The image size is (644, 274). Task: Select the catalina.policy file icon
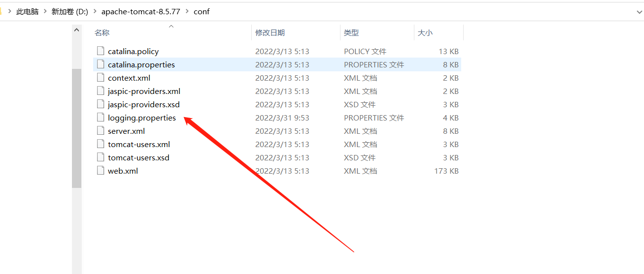click(x=101, y=51)
